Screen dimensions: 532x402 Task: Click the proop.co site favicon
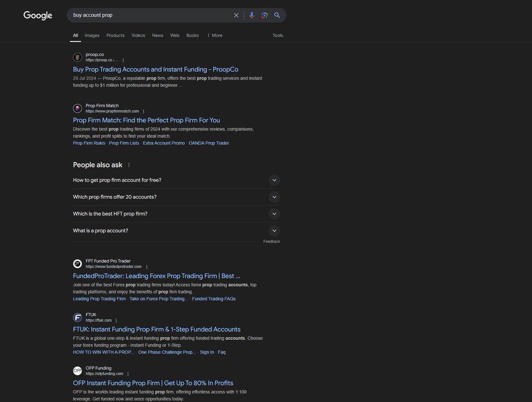tap(78, 57)
